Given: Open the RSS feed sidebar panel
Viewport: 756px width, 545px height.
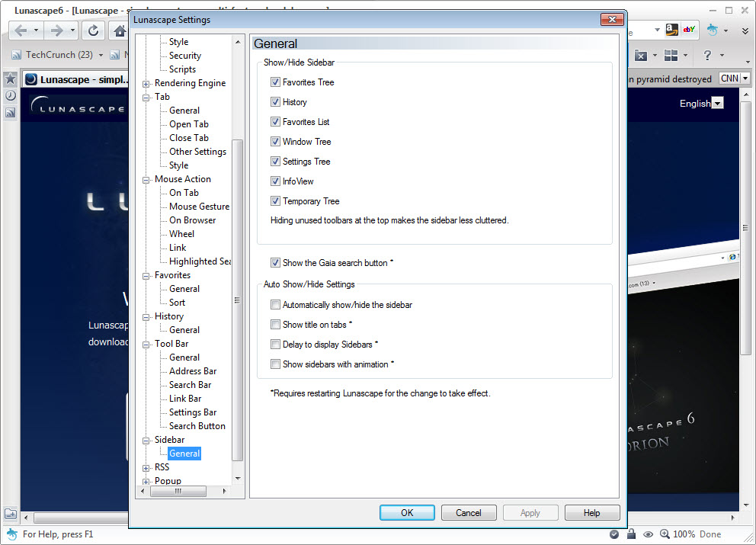Looking at the screenshot, I should click(x=10, y=113).
